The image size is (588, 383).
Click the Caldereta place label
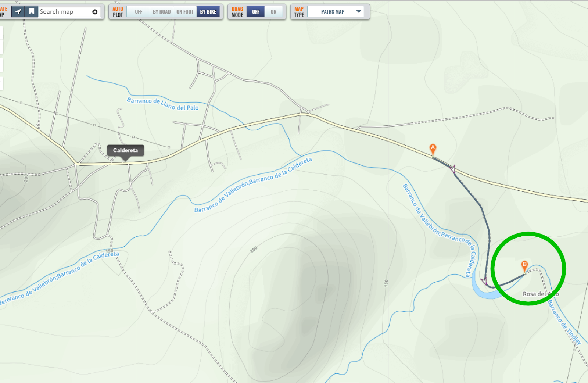tap(125, 150)
